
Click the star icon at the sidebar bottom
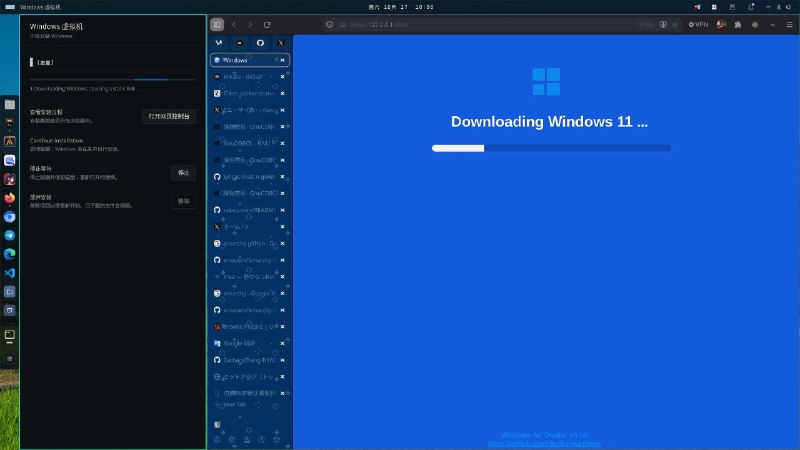[x=276, y=439]
